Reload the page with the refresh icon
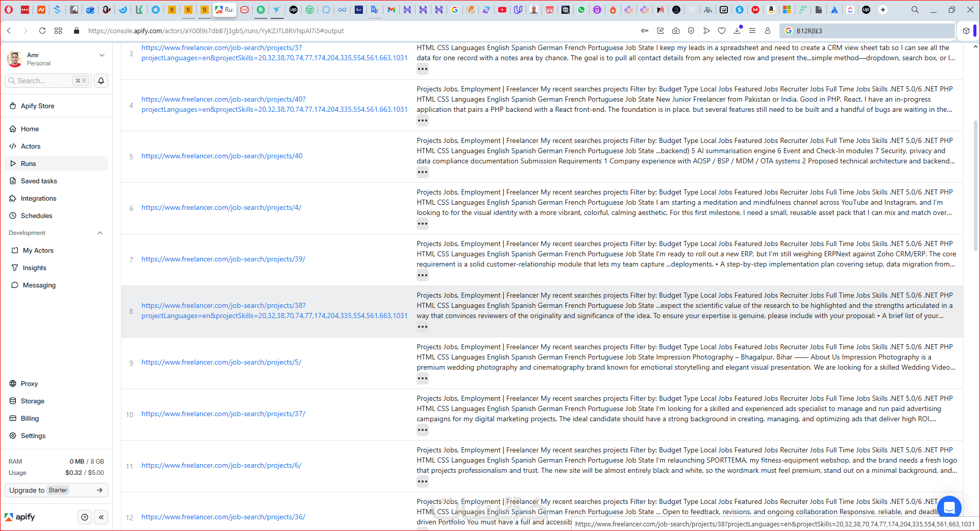This screenshot has width=980, height=531. pos(42,31)
